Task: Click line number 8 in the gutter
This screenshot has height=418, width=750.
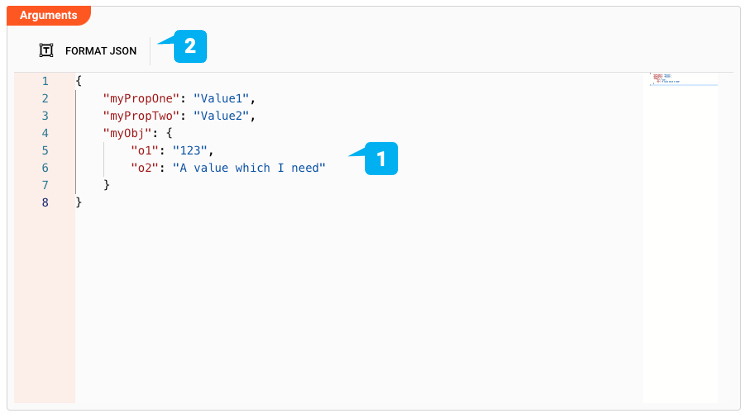Action: coord(45,203)
